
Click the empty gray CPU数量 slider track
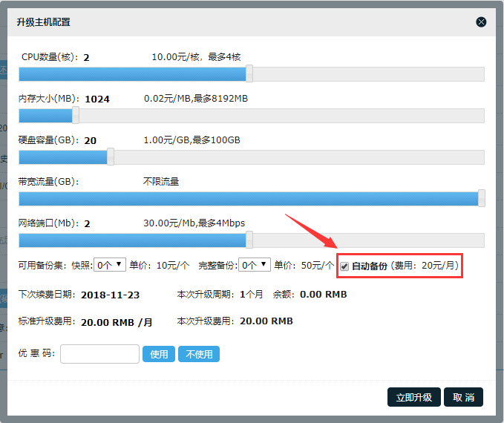point(367,74)
